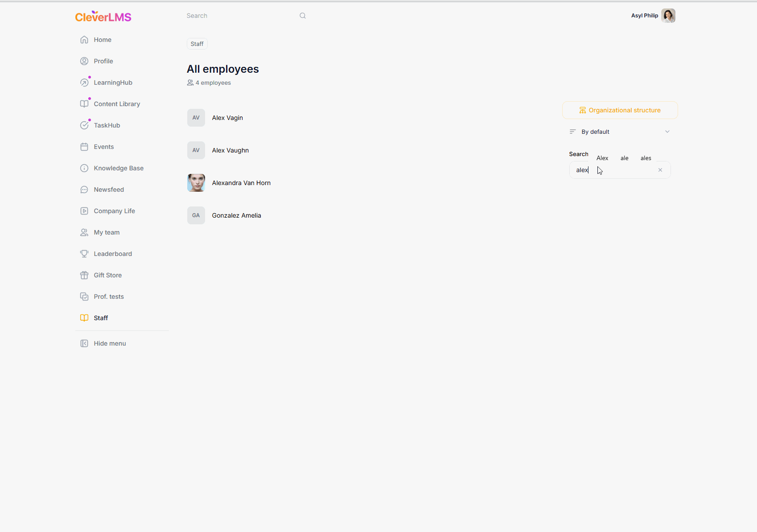Select the 'ale' autocomplete suggestion
Screen dimensions: 757x532
tap(625, 158)
